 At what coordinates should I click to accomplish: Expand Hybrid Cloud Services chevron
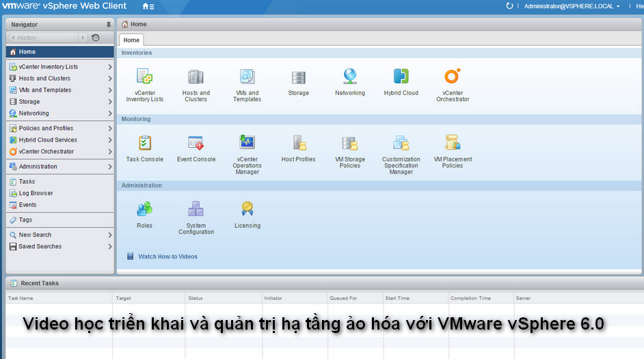pyautogui.click(x=109, y=140)
